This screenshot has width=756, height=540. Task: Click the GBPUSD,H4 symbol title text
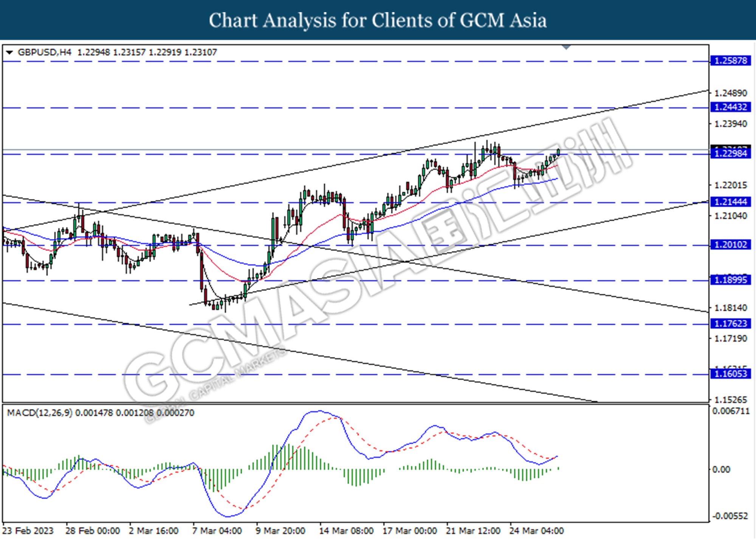coord(44,52)
